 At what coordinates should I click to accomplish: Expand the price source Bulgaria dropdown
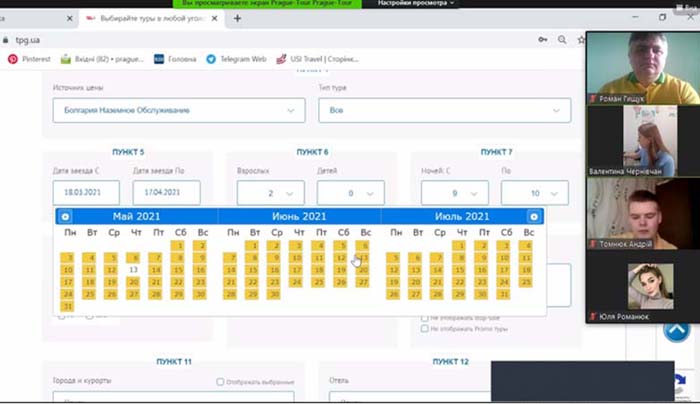[179, 110]
